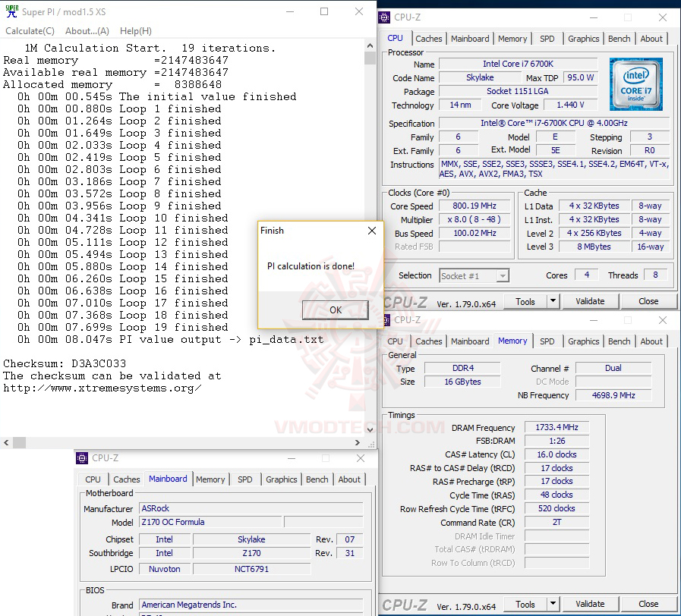The width and height of the screenshot is (681, 616).
Task: Open Mainboard tab in top CPU-Z window
Action: 470,39
